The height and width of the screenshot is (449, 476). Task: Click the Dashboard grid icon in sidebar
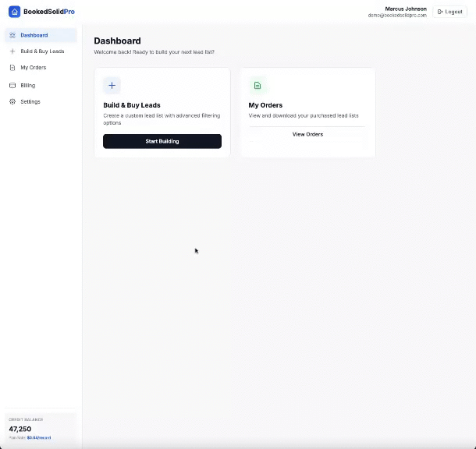click(12, 36)
